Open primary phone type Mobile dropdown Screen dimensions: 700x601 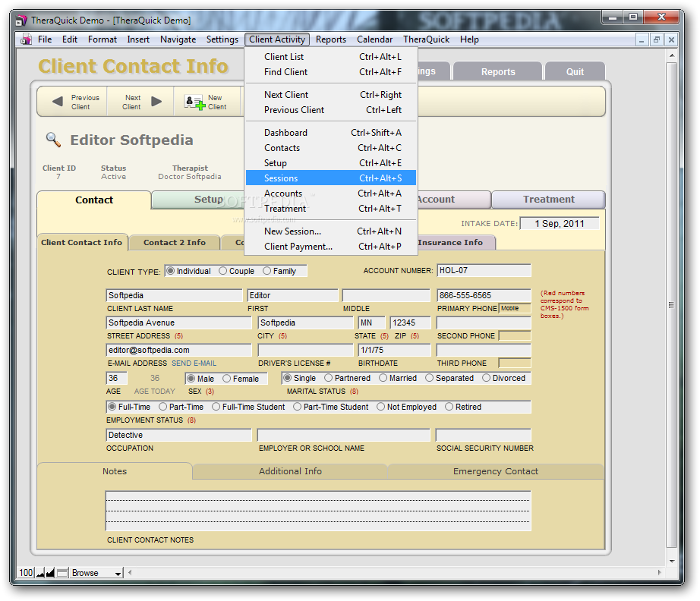[x=515, y=308]
